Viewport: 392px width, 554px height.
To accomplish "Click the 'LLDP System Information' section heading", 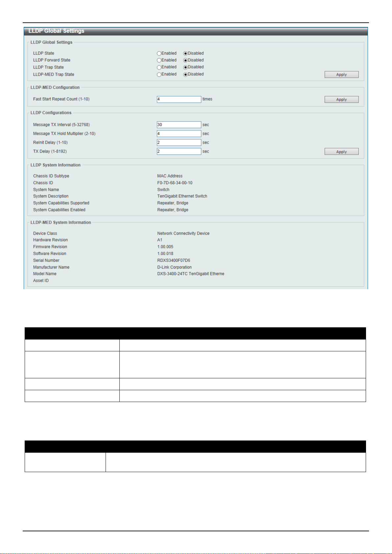I will (55, 165).
